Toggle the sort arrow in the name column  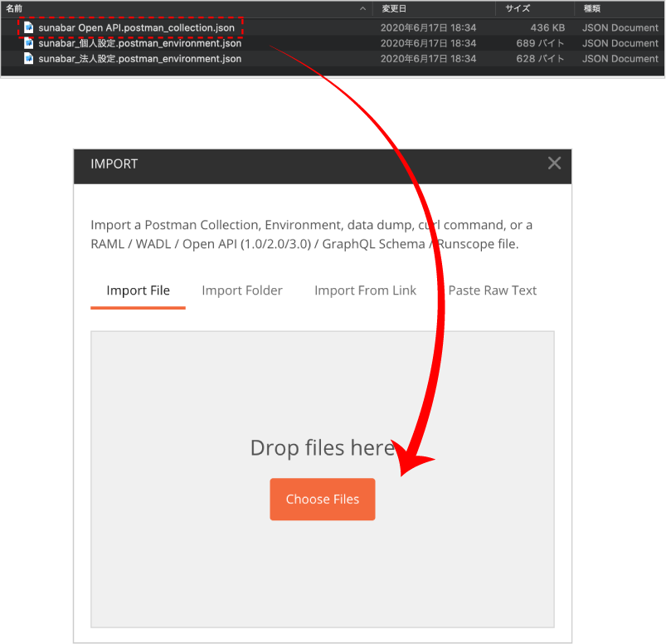pos(362,8)
